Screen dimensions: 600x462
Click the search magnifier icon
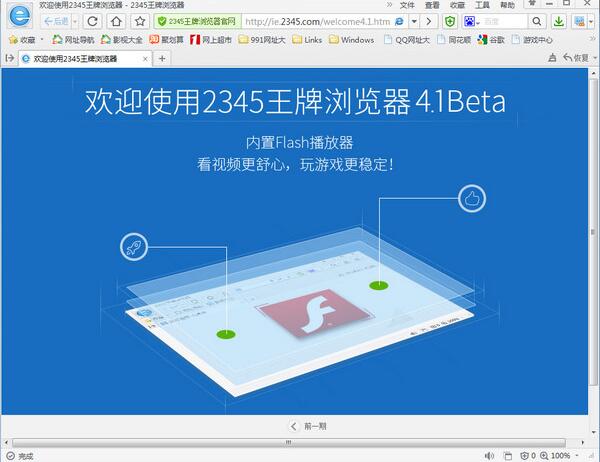point(537,21)
